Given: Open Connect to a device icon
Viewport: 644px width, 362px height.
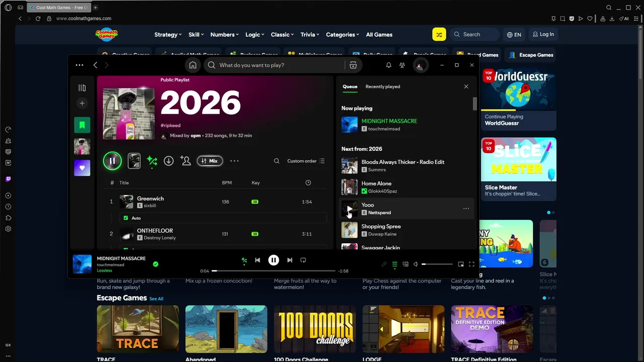Looking at the screenshot, I should point(406,264).
